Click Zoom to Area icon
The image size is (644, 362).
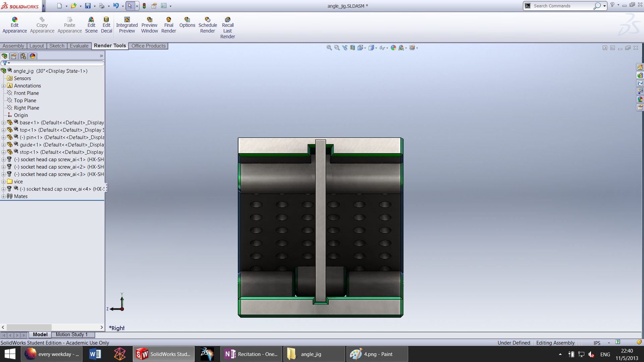coord(337,48)
